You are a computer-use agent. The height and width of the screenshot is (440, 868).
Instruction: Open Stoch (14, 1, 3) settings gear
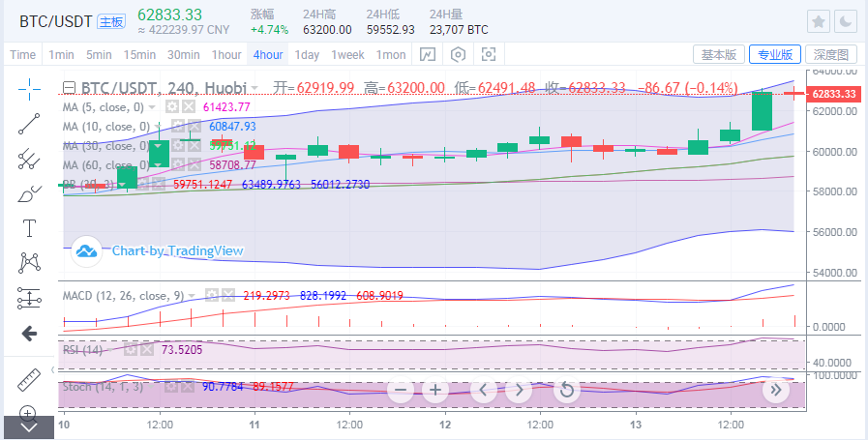(171, 386)
